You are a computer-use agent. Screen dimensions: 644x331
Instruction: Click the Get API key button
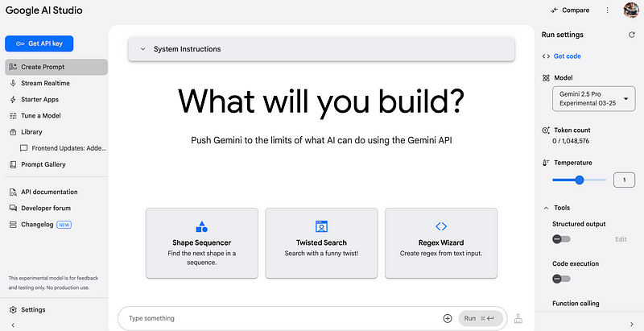click(39, 43)
